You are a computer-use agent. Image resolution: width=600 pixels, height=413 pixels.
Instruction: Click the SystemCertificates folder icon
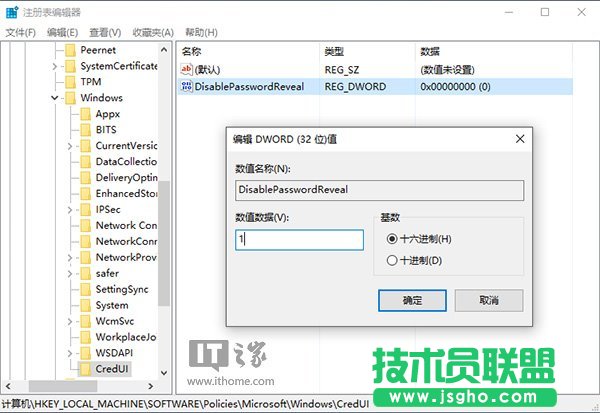pyautogui.click(x=70, y=66)
